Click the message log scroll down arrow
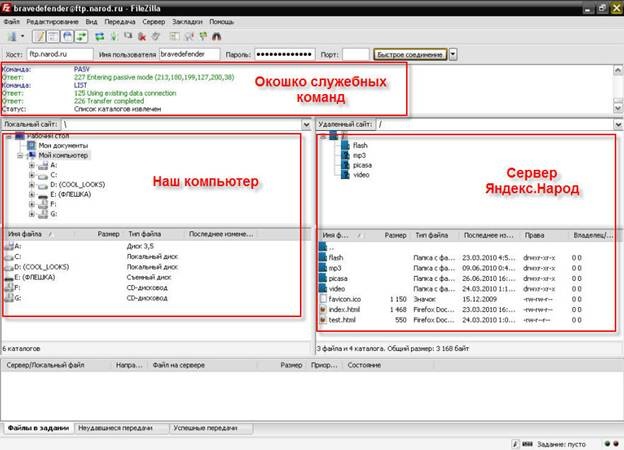The width and height of the screenshot is (624, 450). [618, 108]
